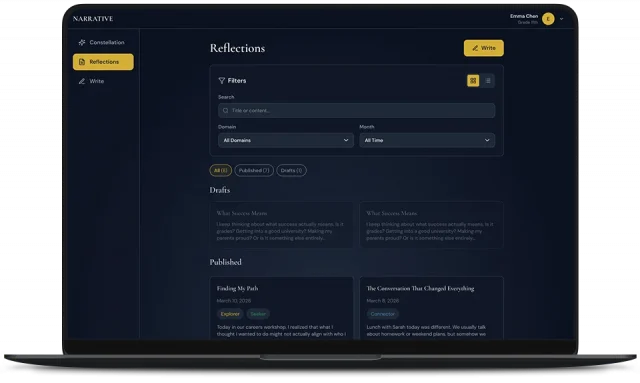
Task: Click the Emma Chen avatar
Action: [548, 19]
